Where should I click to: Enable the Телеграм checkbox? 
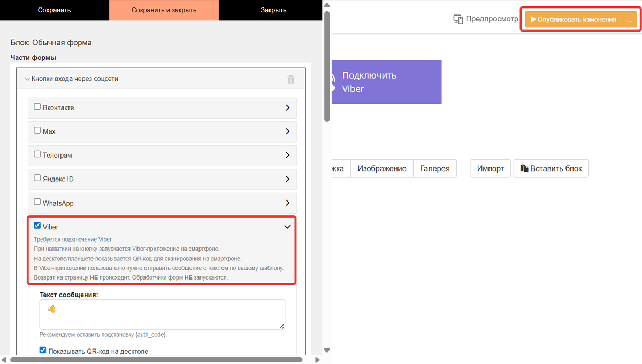click(37, 154)
